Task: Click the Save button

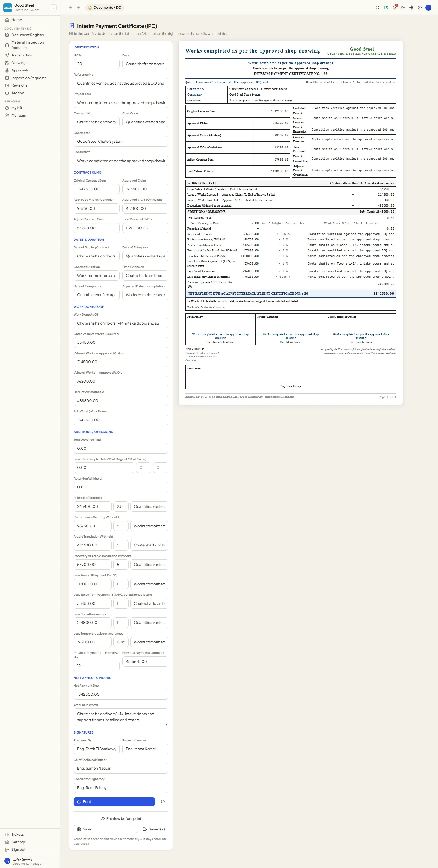Action: (105, 829)
